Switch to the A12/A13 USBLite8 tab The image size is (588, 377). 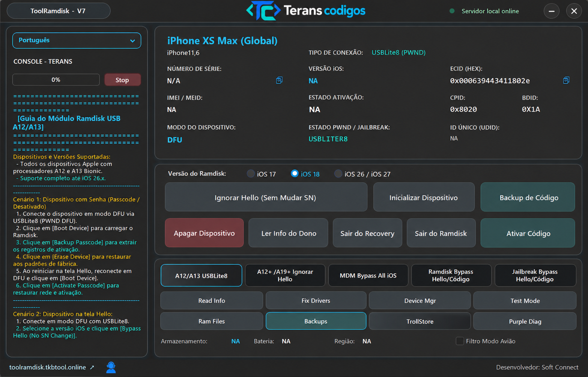(x=201, y=276)
